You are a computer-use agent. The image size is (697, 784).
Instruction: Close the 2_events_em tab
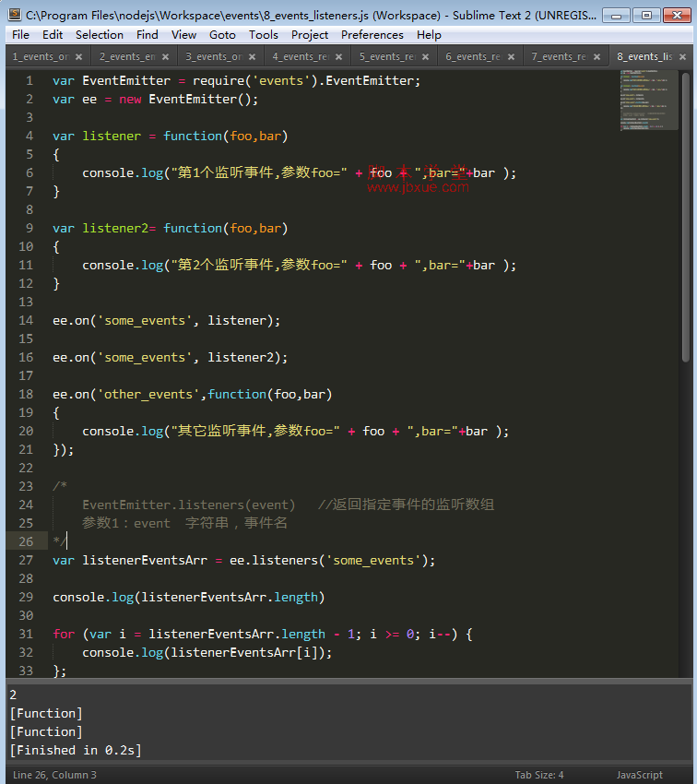click(x=165, y=57)
